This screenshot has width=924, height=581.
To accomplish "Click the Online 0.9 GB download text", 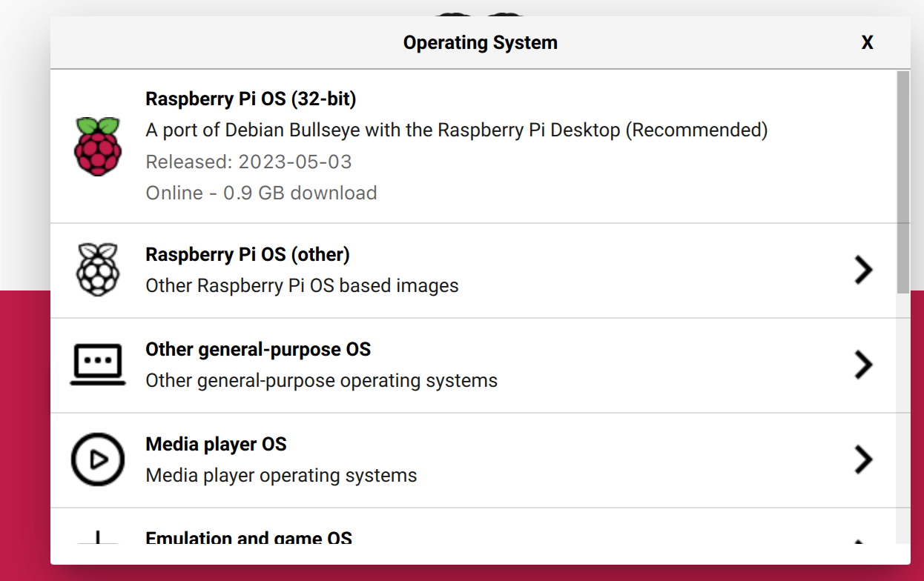I will coord(261,193).
